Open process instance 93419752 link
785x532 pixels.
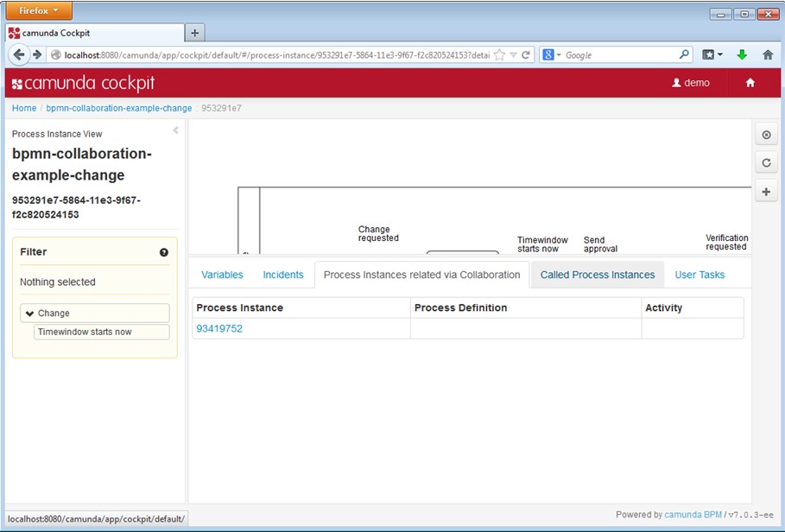click(219, 329)
